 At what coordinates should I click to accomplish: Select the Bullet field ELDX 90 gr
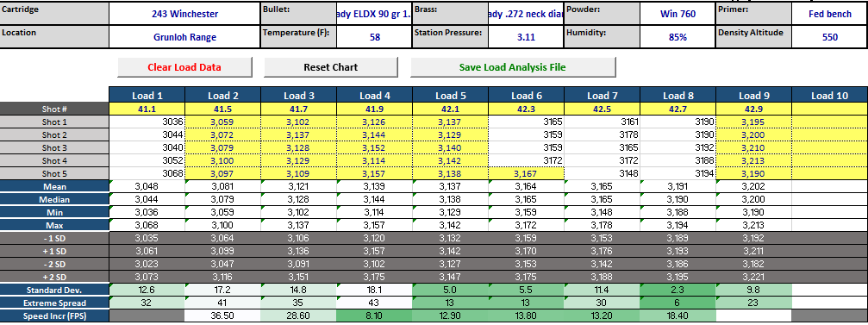coord(373,14)
